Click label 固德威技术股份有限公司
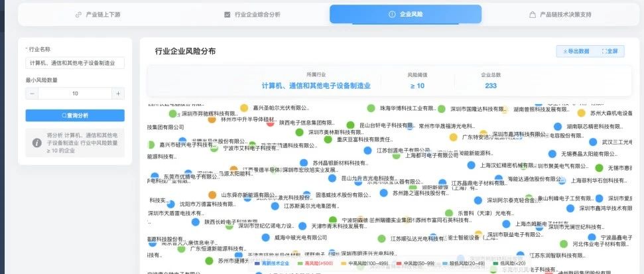The width and height of the screenshot is (644, 274). (x=343, y=194)
